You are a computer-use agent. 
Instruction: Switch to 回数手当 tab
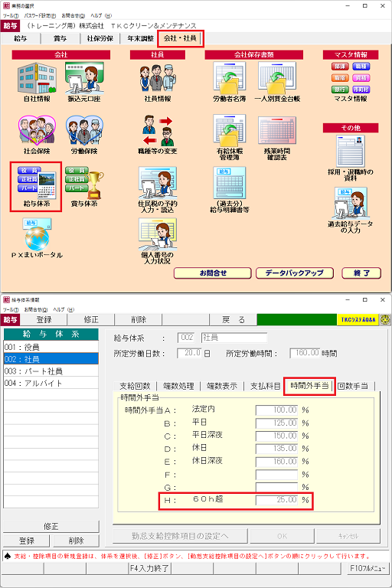coord(353,386)
